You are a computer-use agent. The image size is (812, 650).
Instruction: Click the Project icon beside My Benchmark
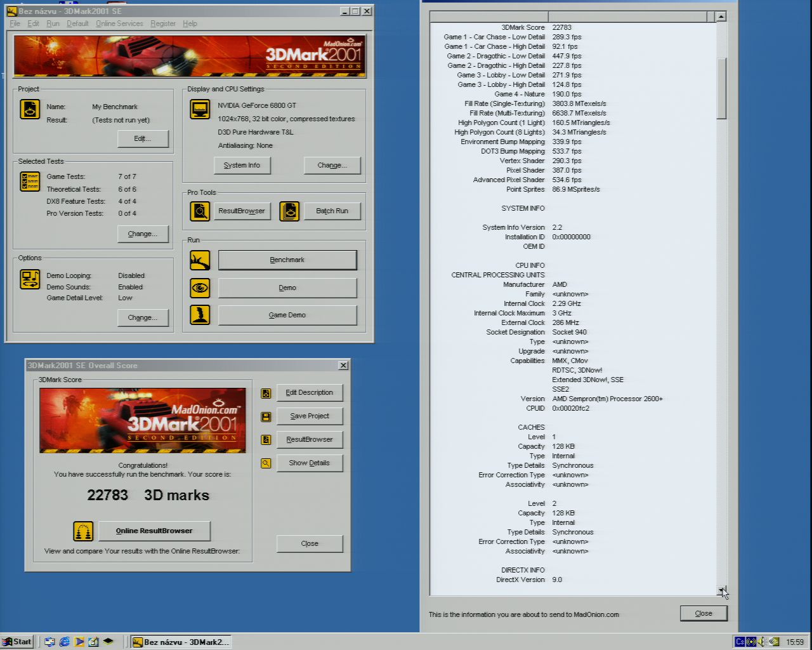click(x=30, y=109)
